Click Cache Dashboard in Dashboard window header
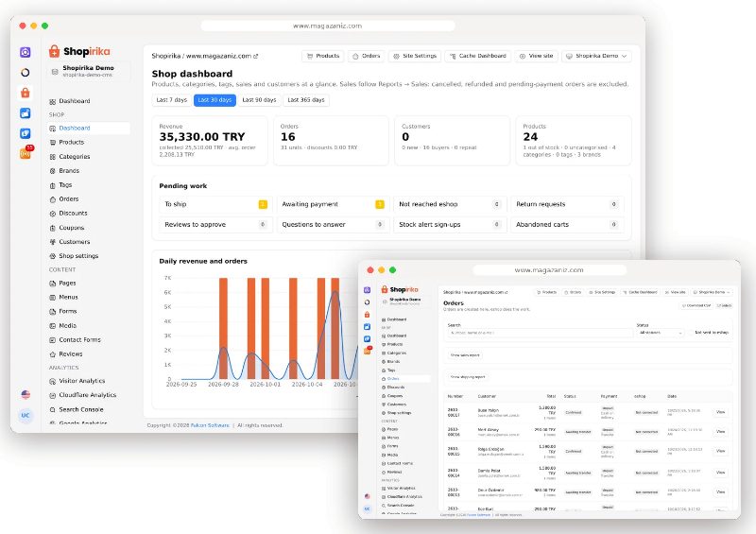 click(478, 56)
